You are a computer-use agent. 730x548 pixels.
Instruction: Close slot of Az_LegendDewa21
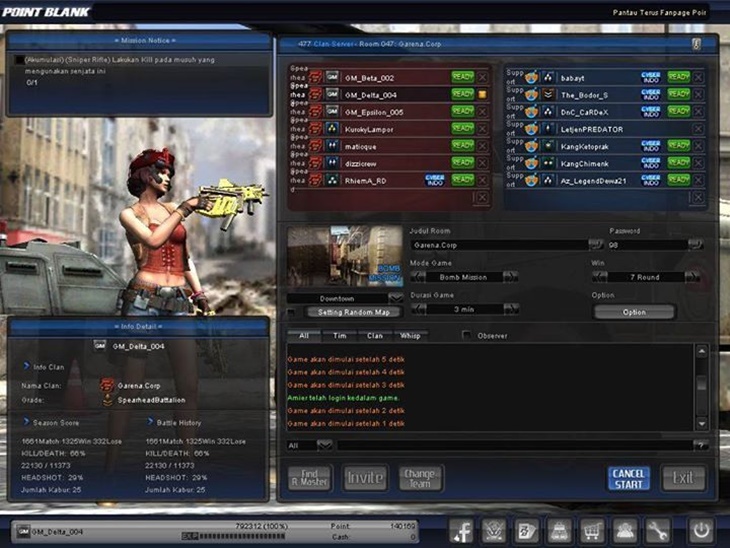(x=698, y=180)
